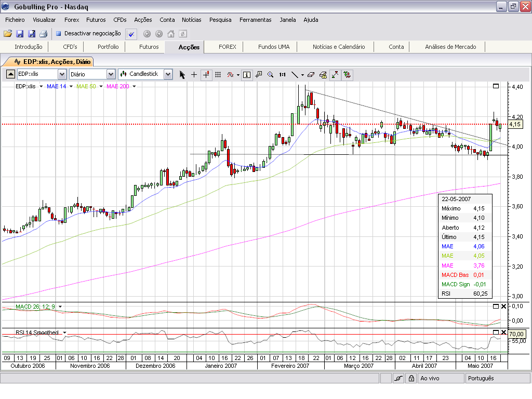The width and height of the screenshot is (532, 399).
Task: Click the MAE 200 indicator label
Action: pyautogui.click(x=117, y=86)
